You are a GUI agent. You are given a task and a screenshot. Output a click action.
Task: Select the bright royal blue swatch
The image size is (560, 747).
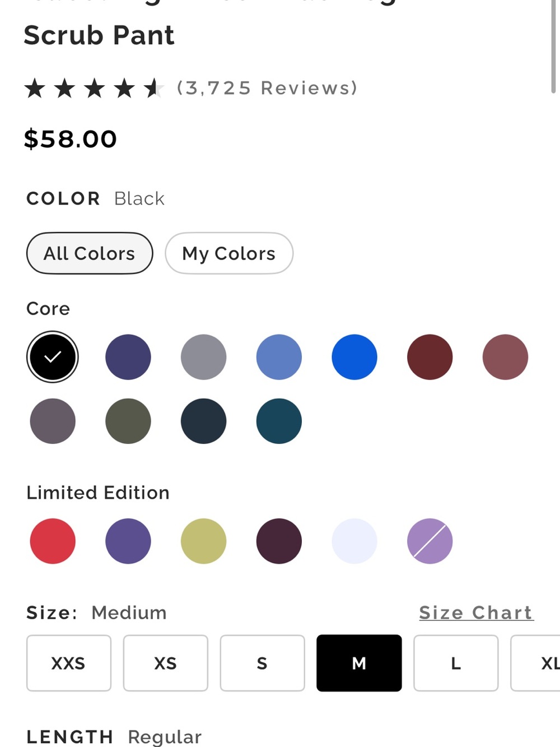coord(354,357)
